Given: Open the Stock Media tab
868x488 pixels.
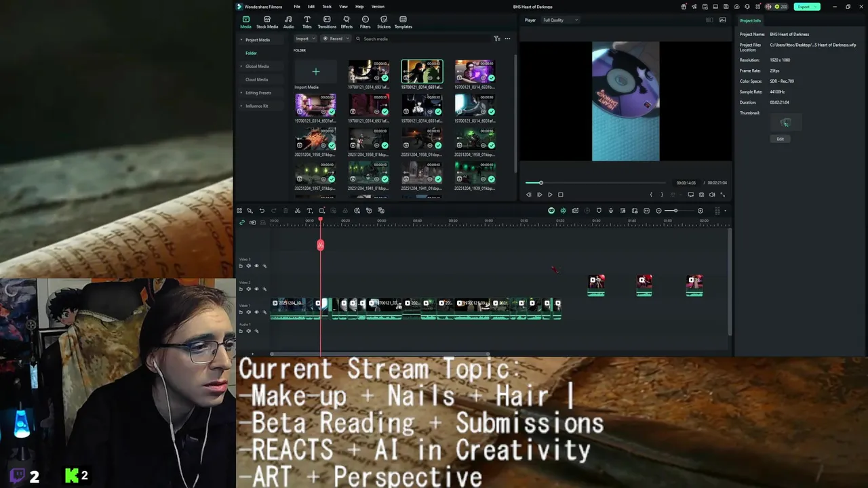Looking at the screenshot, I should [x=267, y=22].
